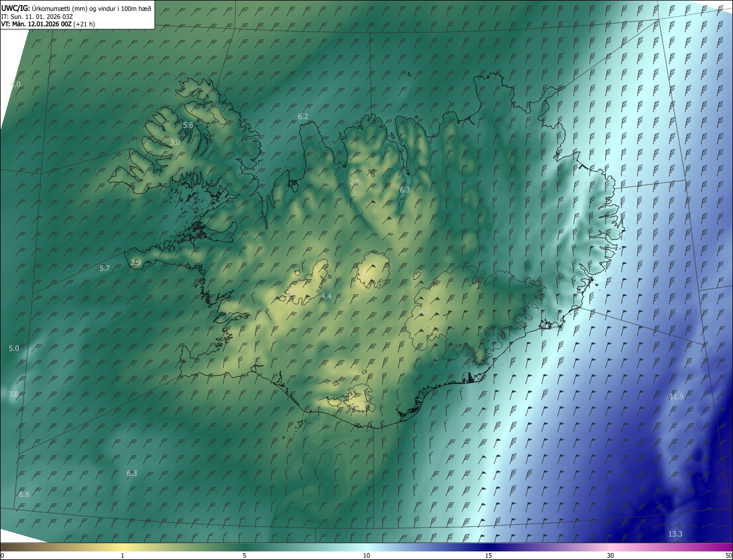Select the 6.8 value label
The image size is (733, 560).
click(x=24, y=494)
